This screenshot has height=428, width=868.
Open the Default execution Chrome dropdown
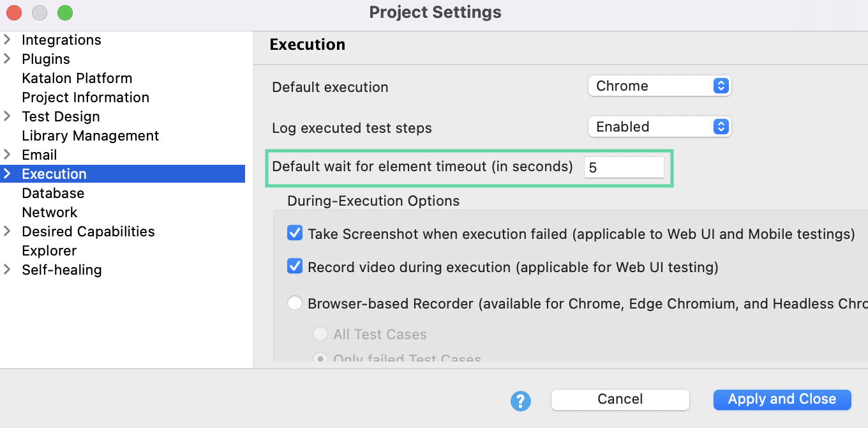pos(659,86)
